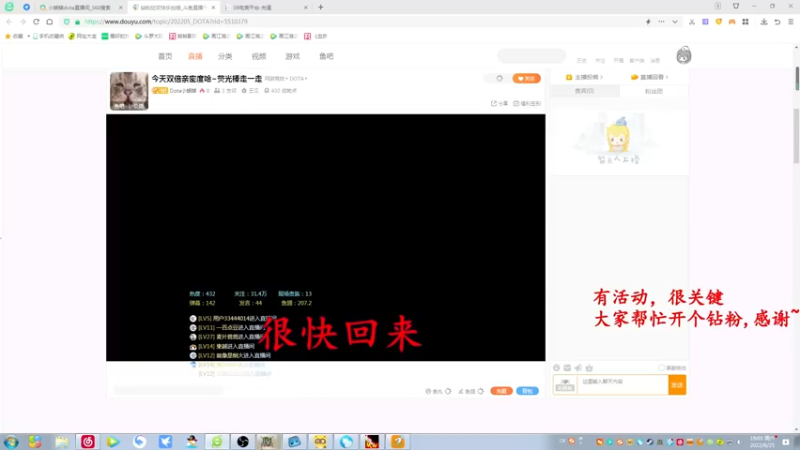This screenshot has width=800, height=450.
Task: Click the undo restore-tab arrow icon
Action: (x=777, y=22)
